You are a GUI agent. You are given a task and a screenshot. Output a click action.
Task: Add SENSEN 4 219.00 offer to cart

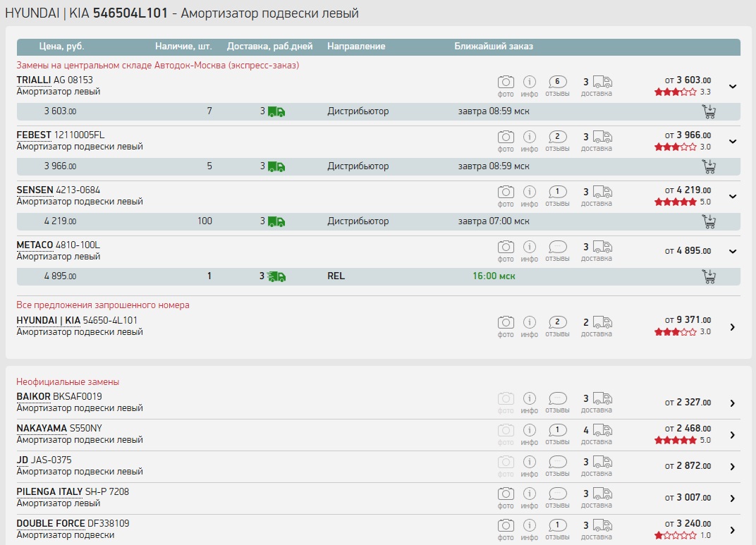coord(709,221)
